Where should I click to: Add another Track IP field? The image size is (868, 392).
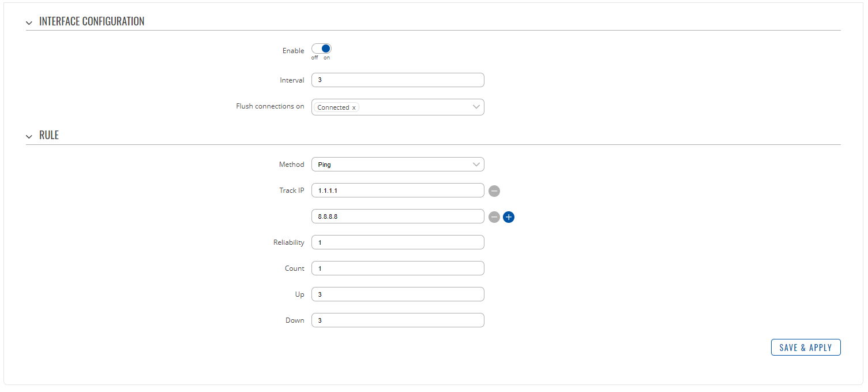point(508,216)
